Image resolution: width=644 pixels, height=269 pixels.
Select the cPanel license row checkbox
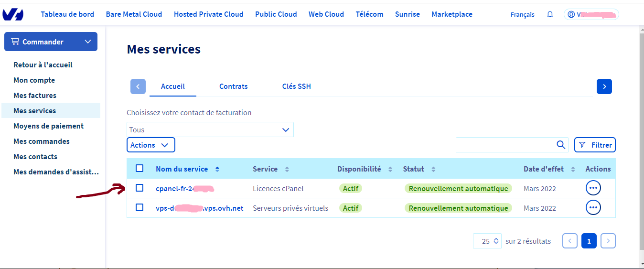[x=140, y=188]
